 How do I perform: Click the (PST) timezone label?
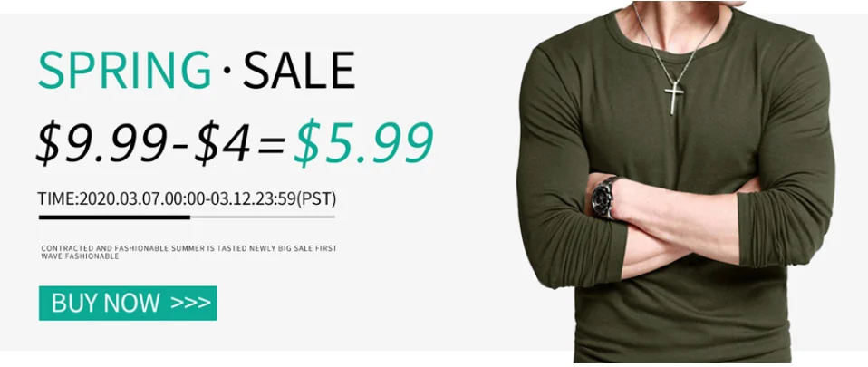[316, 198]
